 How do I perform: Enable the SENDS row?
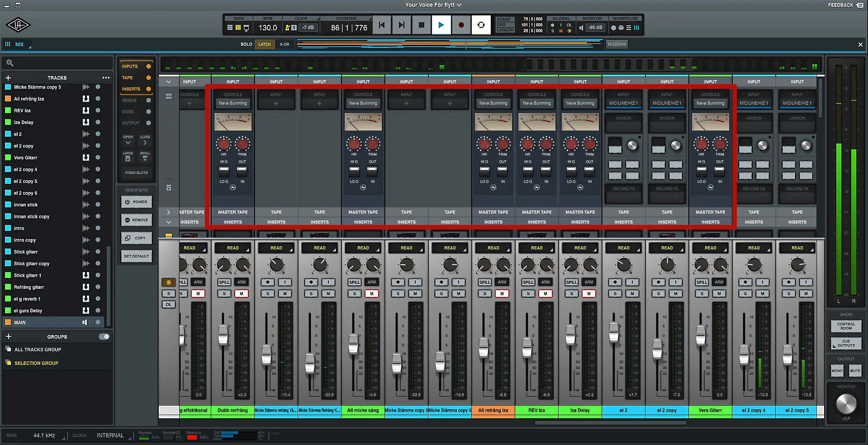148,100
